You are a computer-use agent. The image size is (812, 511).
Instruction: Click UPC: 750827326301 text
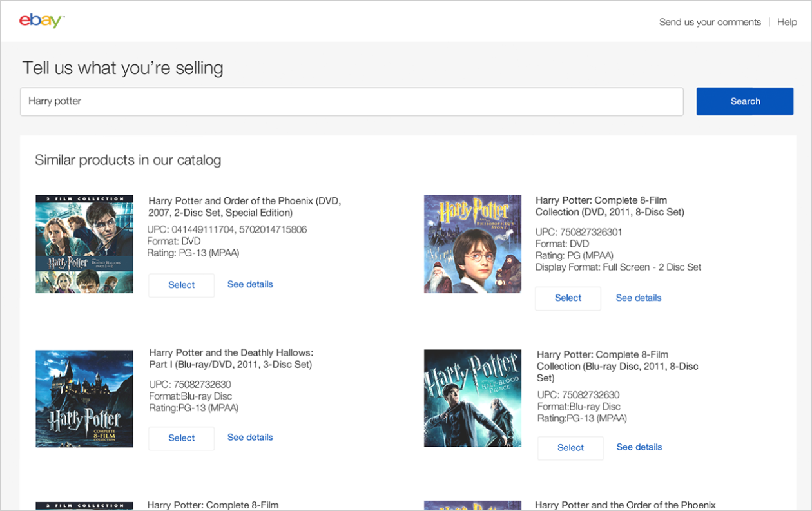pyautogui.click(x=579, y=232)
